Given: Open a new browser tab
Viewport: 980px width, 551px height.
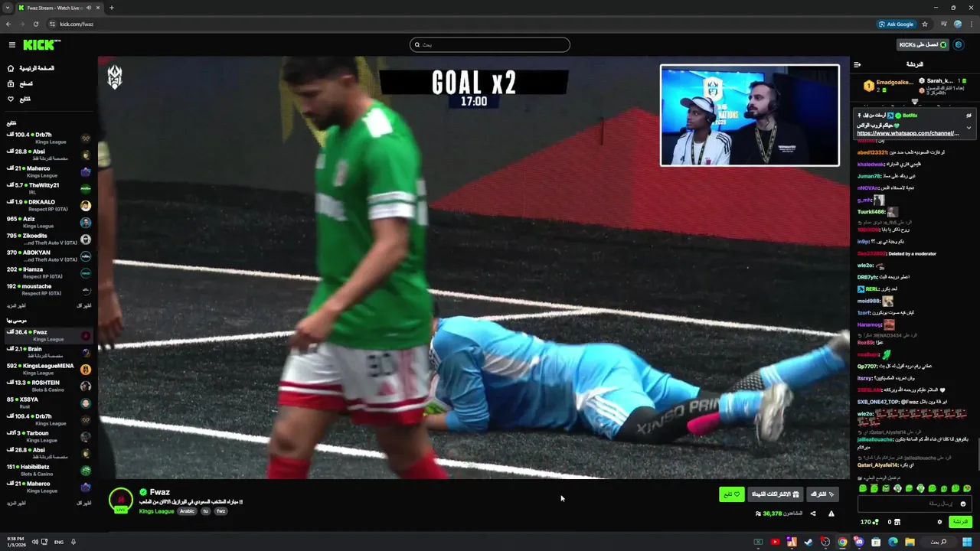Looking at the screenshot, I should tap(112, 8).
